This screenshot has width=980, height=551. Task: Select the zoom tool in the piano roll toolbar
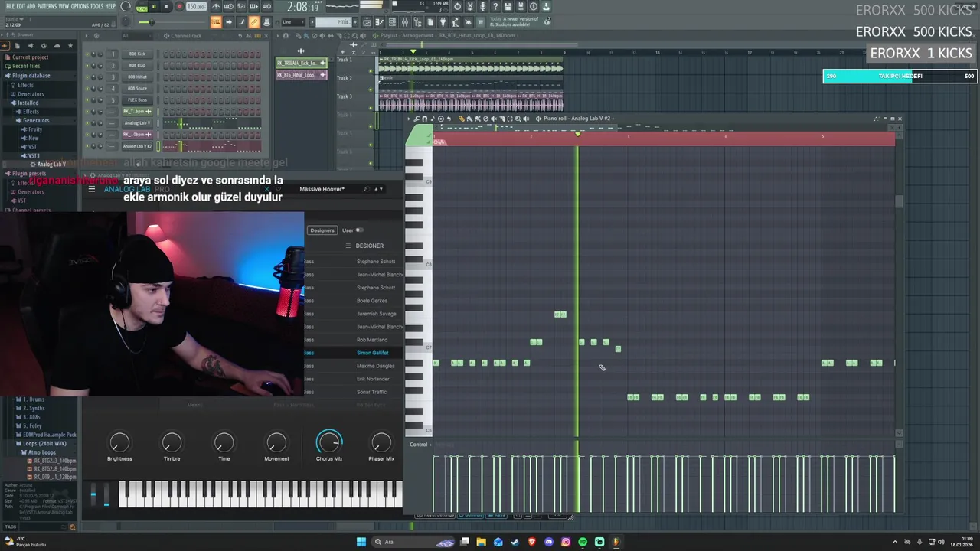click(518, 119)
